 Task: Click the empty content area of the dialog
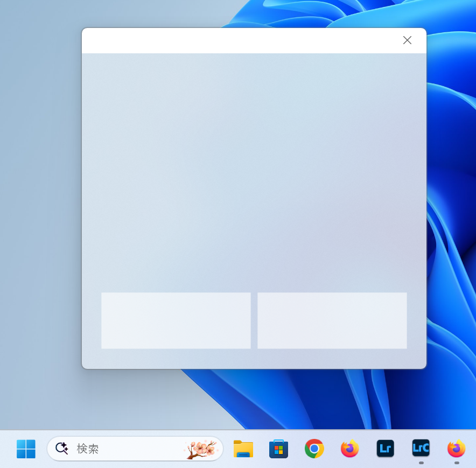(x=253, y=172)
